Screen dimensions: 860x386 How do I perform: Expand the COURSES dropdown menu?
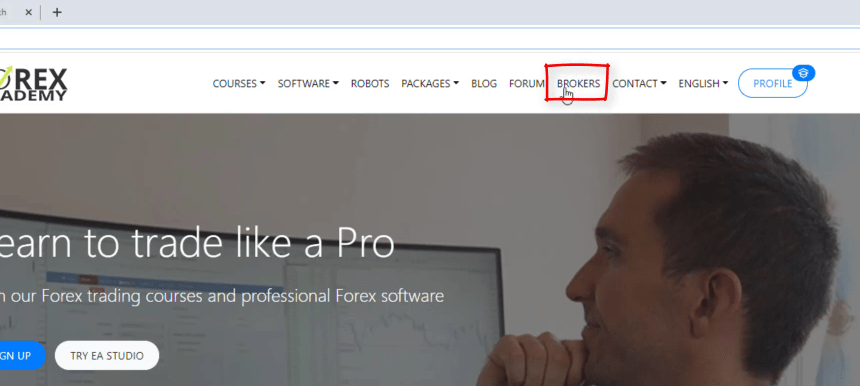[239, 83]
